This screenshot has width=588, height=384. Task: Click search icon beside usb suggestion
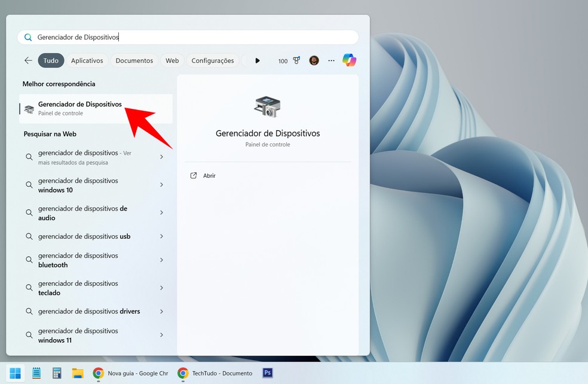(x=29, y=236)
